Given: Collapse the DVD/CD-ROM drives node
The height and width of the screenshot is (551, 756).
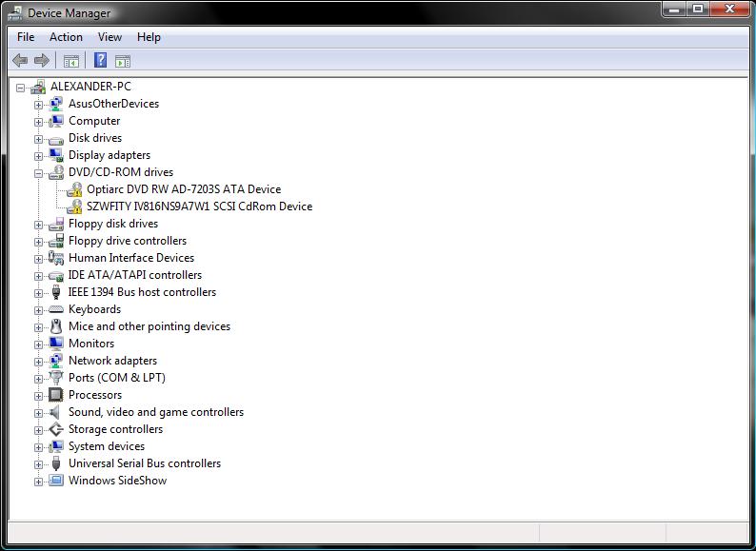Looking at the screenshot, I should [x=39, y=173].
